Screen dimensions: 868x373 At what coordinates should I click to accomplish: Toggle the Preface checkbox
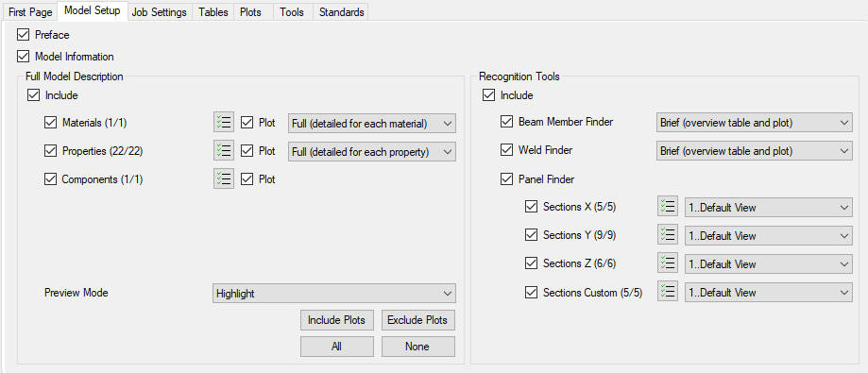(x=24, y=35)
